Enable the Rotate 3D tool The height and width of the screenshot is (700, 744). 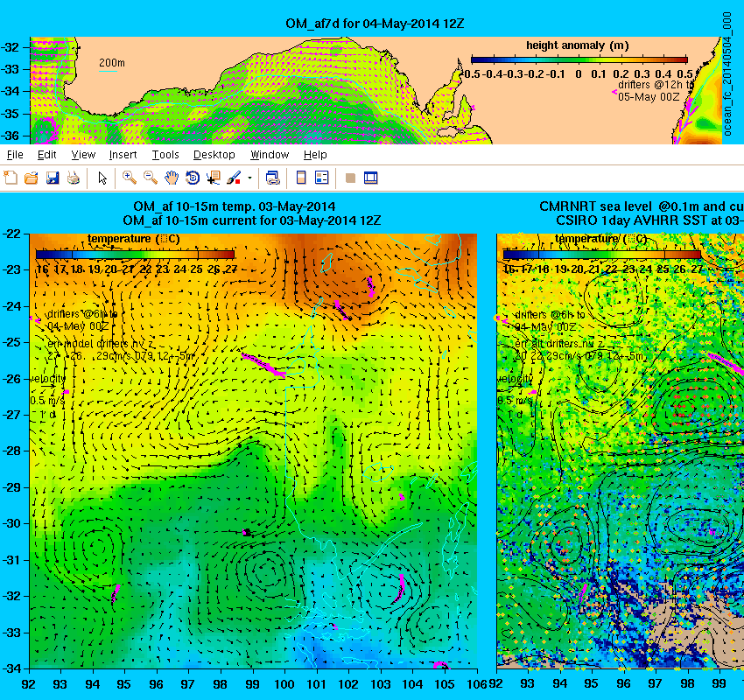coord(193,178)
